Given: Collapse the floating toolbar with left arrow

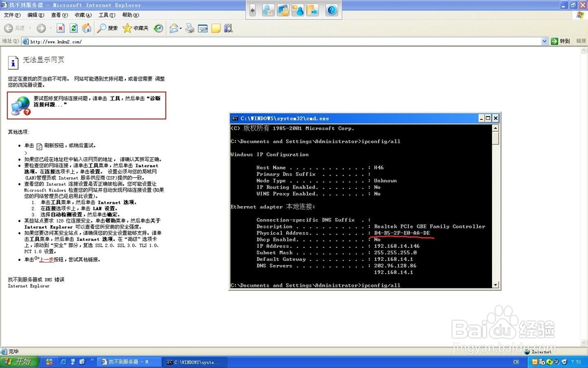Looking at the screenshot, I should point(252,10).
